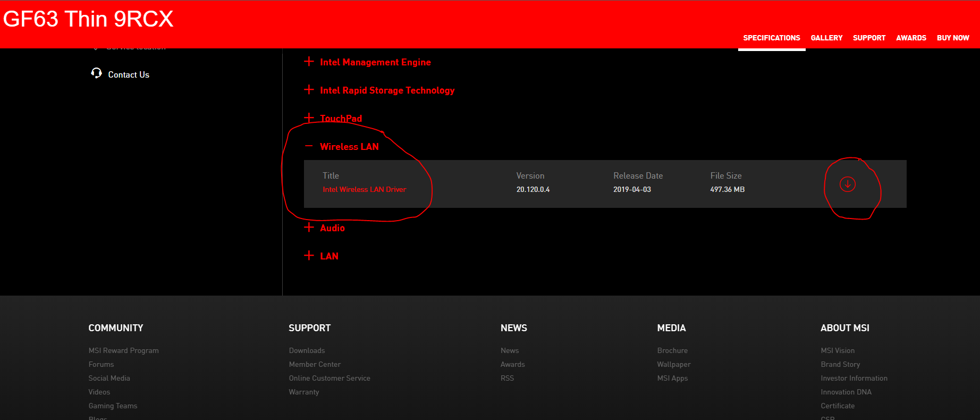The height and width of the screenshot is (420, 980).
Task: Open Social Media footer link
Action: (x=109, y=378)
